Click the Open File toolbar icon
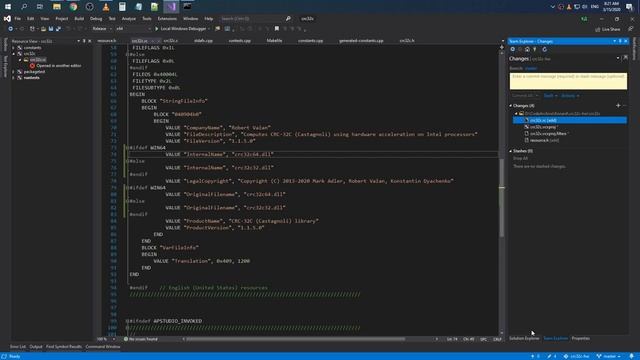 click(x=43, y=29)
